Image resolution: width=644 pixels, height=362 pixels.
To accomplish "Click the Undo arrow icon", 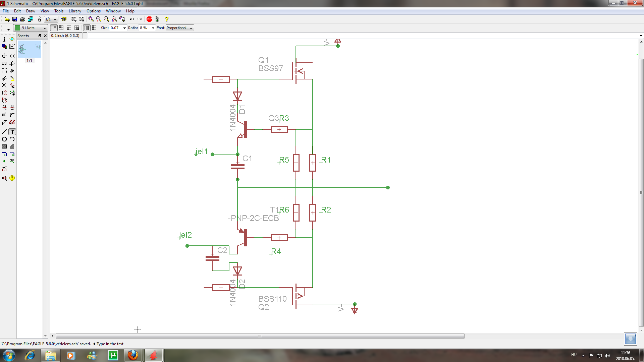I will [132, 19].
